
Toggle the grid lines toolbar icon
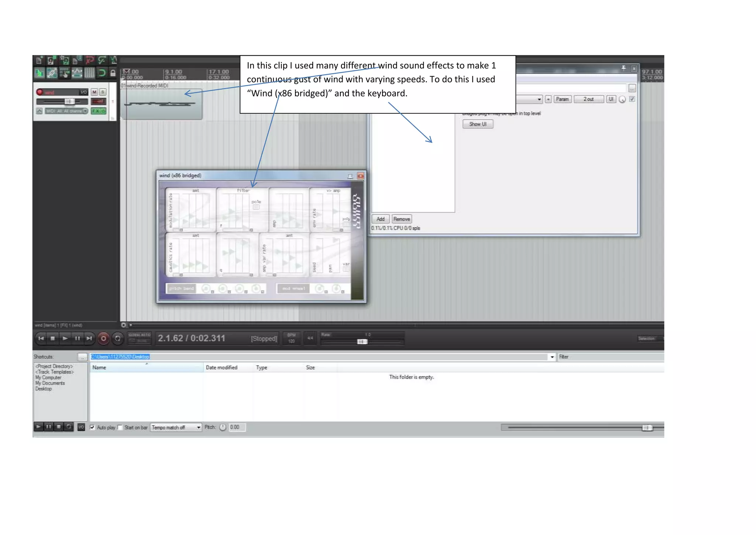click(89, 73)
